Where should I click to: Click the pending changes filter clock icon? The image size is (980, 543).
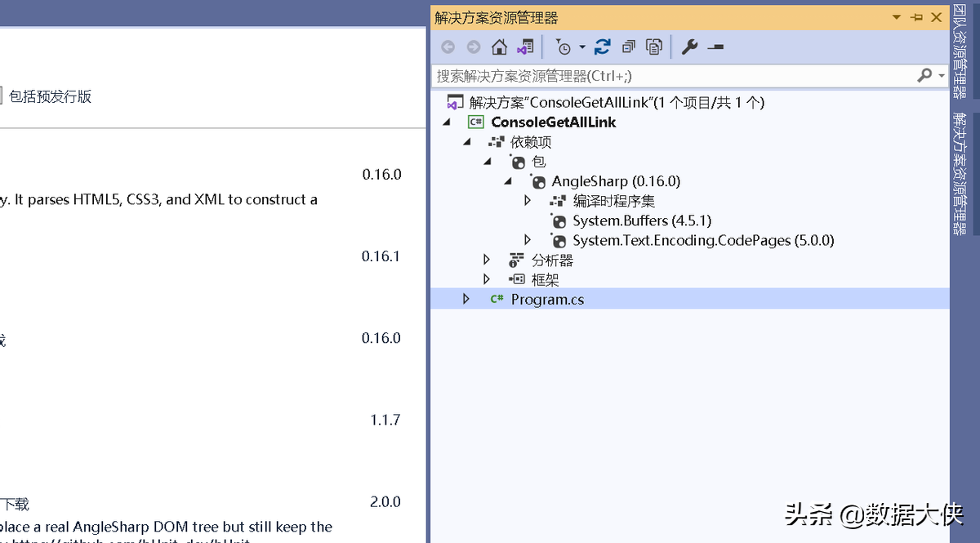563,47
